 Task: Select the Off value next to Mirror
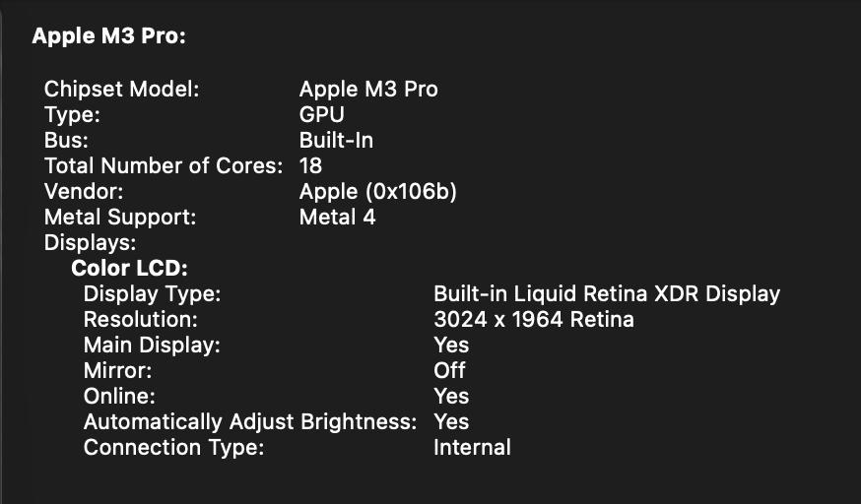point(449,370)
